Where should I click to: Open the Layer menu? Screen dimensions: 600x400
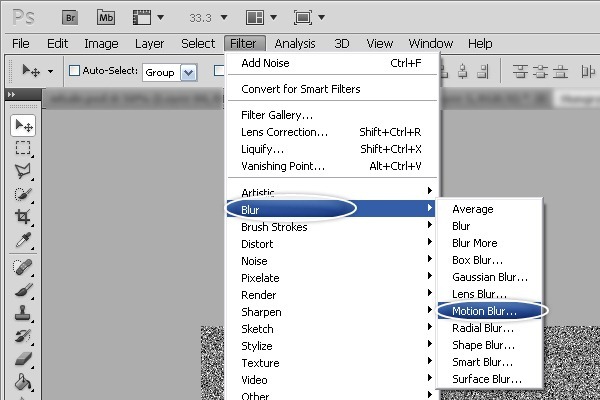[x=149, y=44]
